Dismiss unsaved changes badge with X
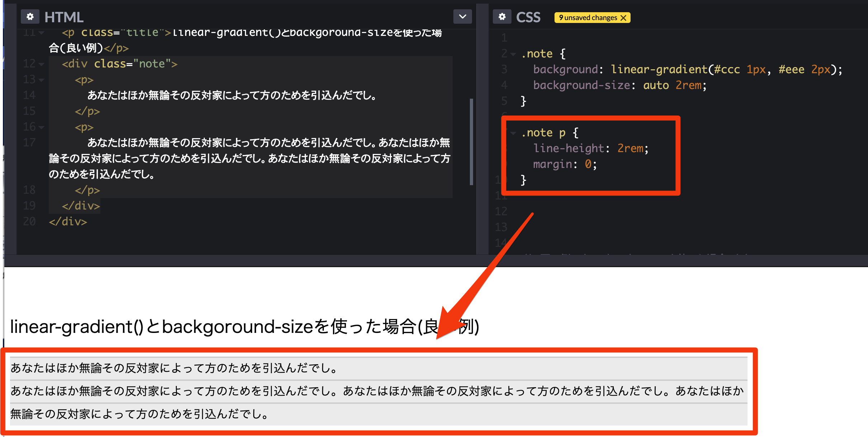The height and width of the screenshot is (437, 868). click(623, 18)
